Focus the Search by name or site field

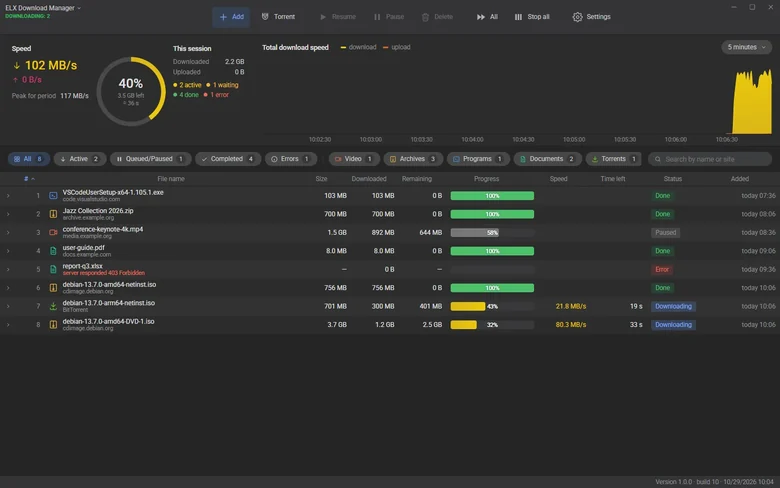710,159
